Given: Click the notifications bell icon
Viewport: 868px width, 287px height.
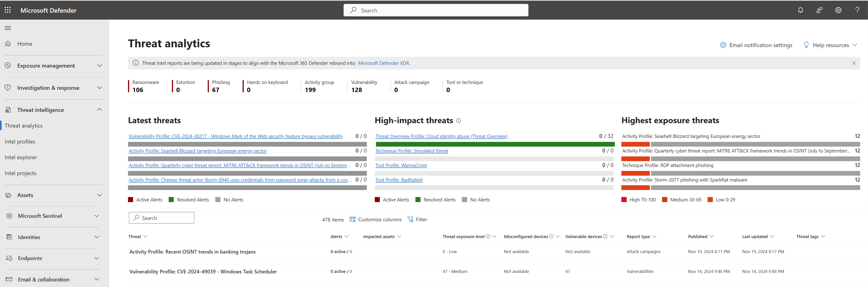Looking at the screenshot, I should tap(800, 10).
